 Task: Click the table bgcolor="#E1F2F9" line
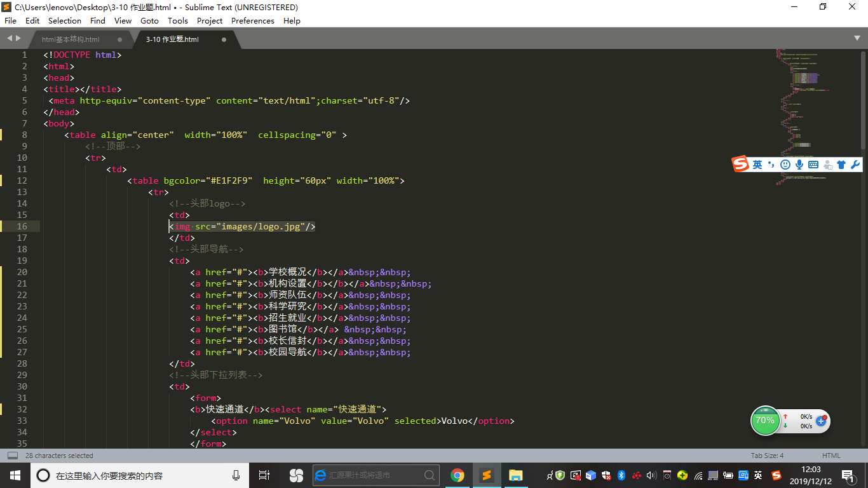point(266,180)
